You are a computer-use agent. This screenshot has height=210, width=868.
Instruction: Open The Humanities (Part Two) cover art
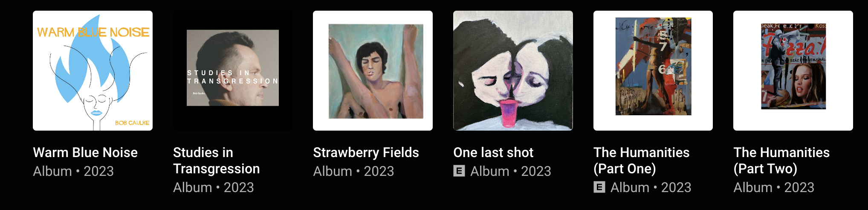tap(793, 70)
